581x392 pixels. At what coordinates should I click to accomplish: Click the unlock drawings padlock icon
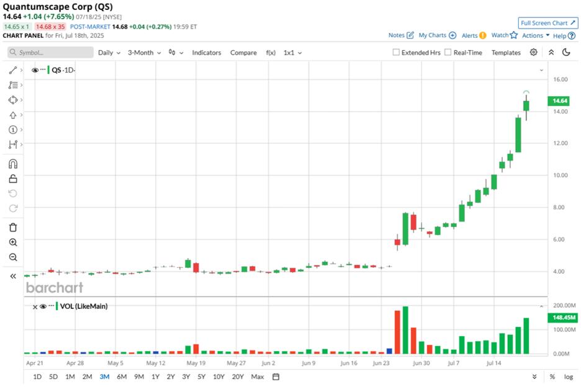pos(13,179)
